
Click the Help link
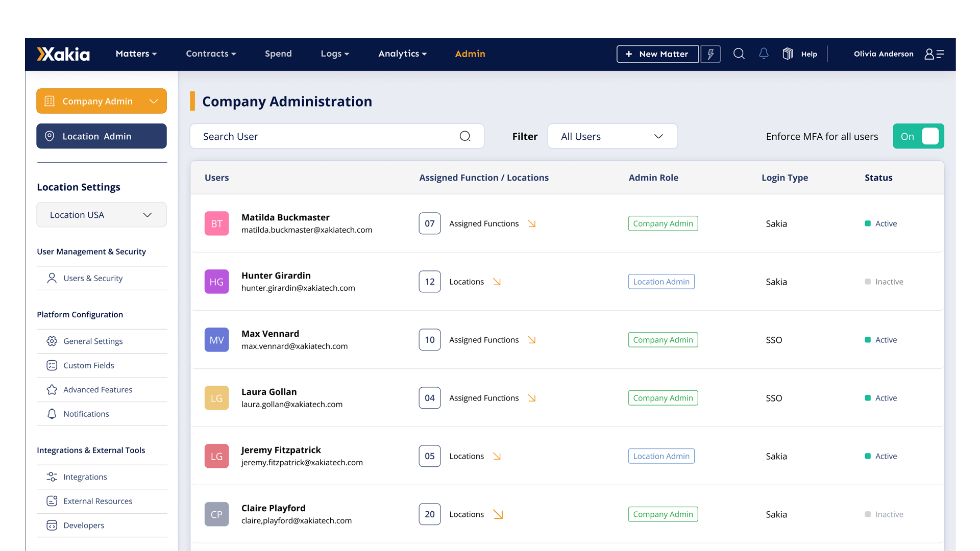pos(809,54)
